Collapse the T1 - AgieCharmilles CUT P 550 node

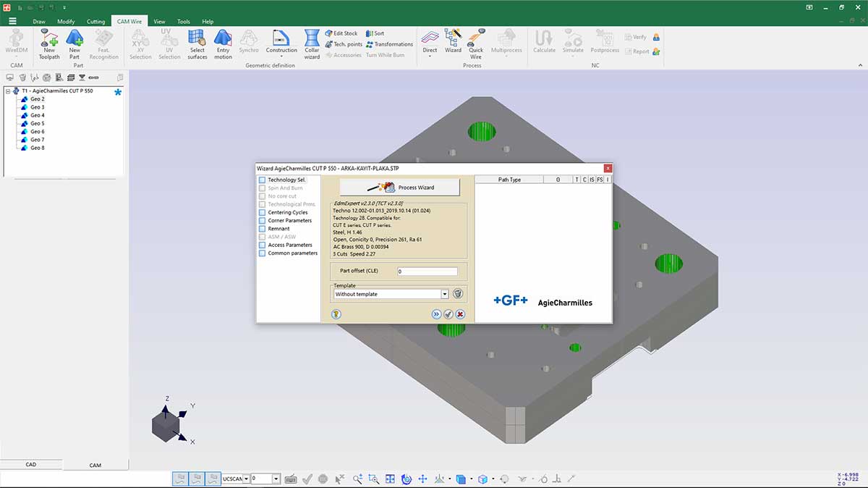pyautogui.click(x=8, y=91)
